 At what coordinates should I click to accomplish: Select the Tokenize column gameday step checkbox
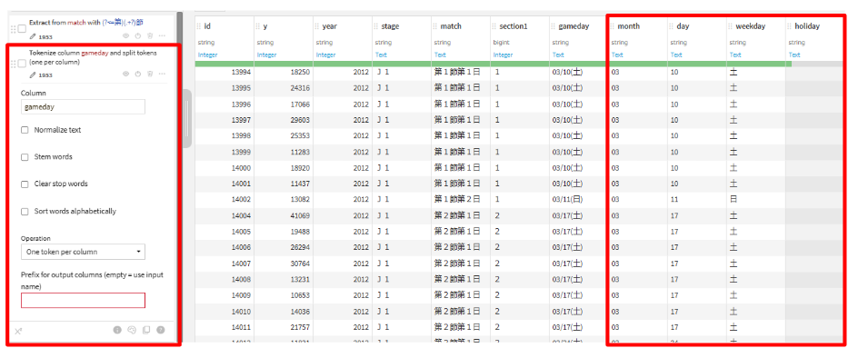[x=22, y=64]
